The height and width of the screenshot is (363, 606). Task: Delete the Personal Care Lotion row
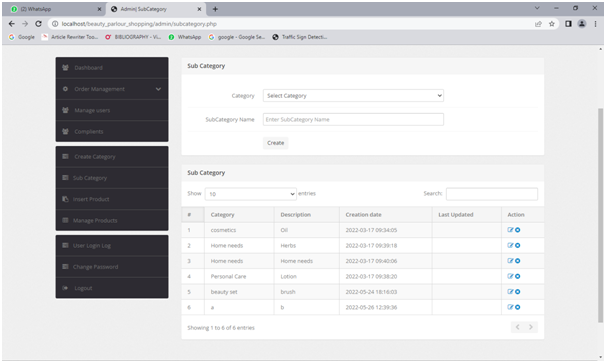[517, 276]
